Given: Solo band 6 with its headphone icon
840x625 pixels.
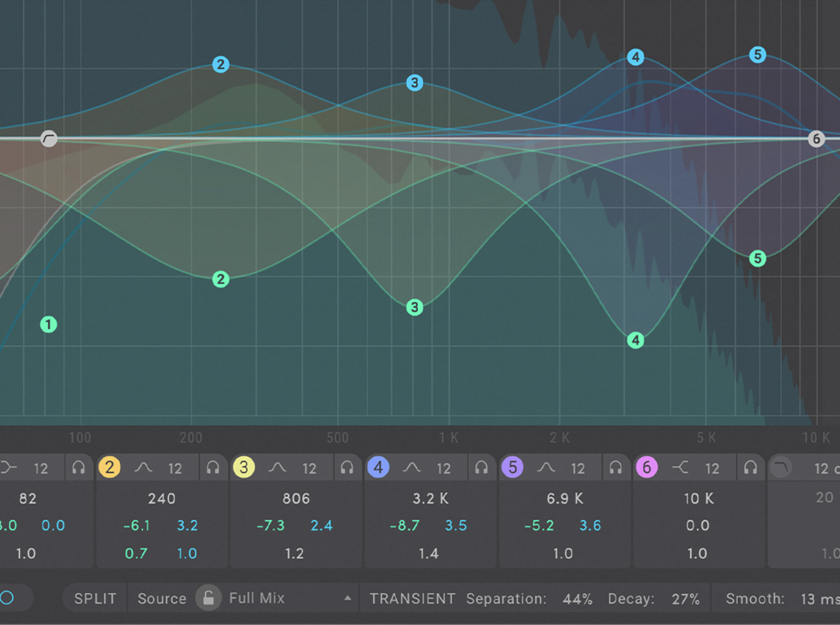Looking at the screenshot, I should tap(750, 468).
